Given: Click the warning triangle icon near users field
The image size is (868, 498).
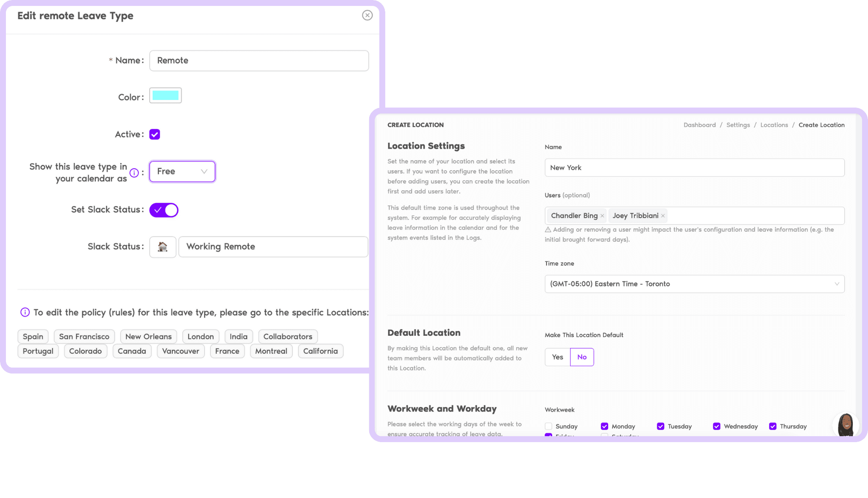Looking at the screenshot, I should (x=548, y=230).
